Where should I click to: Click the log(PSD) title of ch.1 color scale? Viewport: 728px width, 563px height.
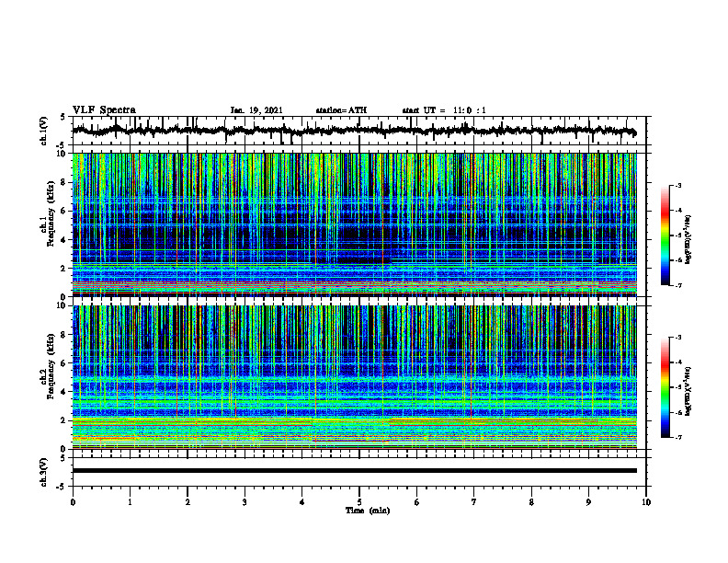pyautogui.click(x=688, y=240)
